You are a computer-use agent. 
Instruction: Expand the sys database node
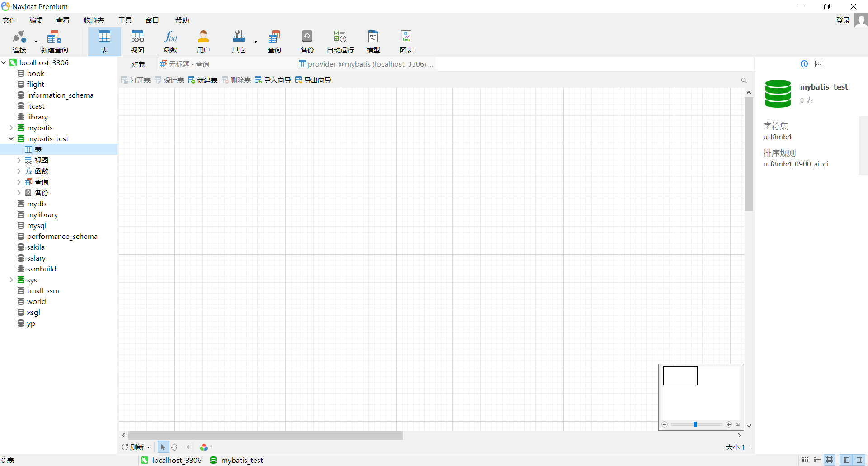pos(11,280)
